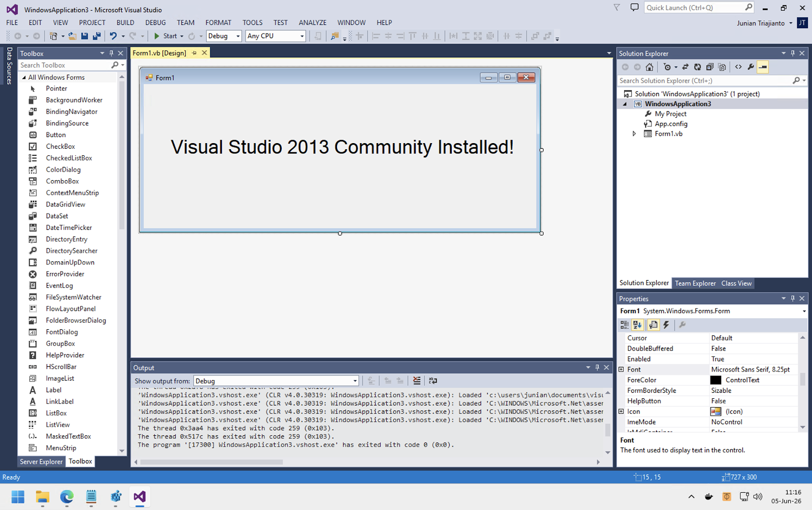Click the Home icon in Solution Explorer
812x510 pixels.
tap(650, 67)
